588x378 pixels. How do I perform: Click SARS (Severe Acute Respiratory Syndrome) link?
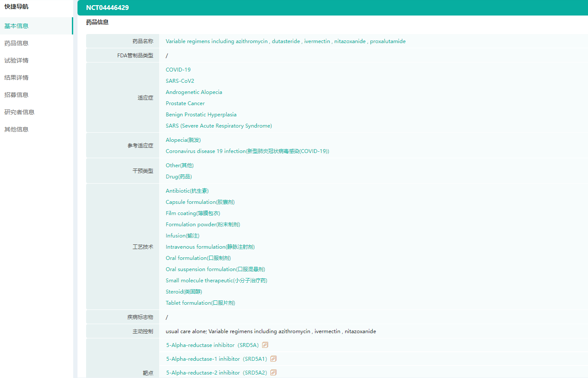pyautogui.click(x=219, y=126)
